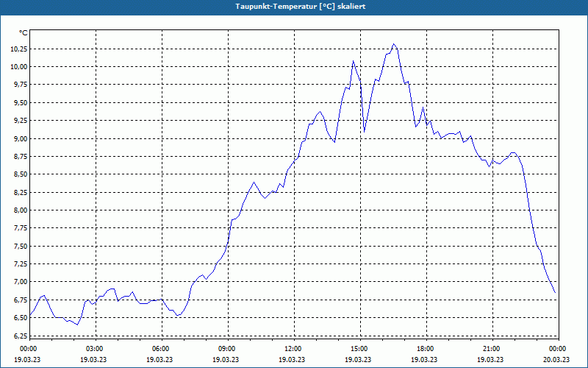Click the "19.03.23" date beneath 12:00
Screen dimensions: 588x368
(293, 360)
